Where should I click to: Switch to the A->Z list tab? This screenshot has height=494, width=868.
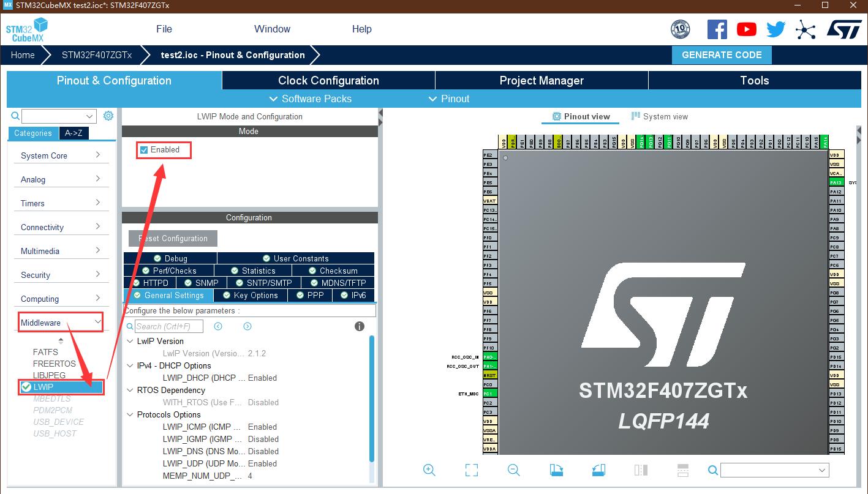tap(73, 133)
